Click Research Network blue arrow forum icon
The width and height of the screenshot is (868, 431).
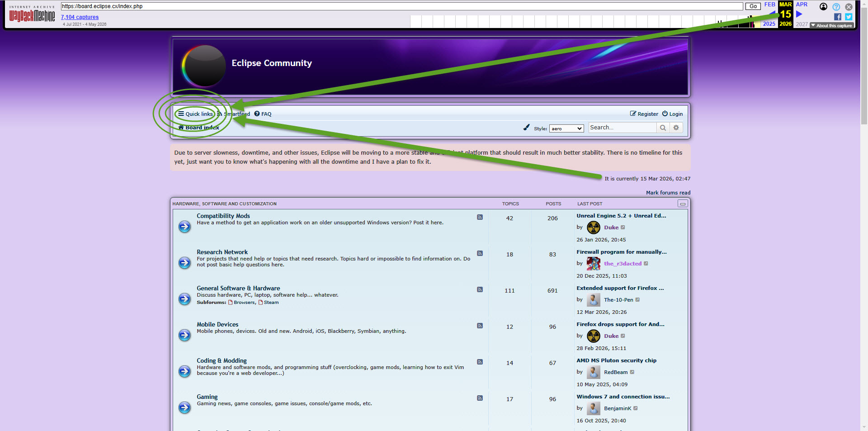coord(184,263)
